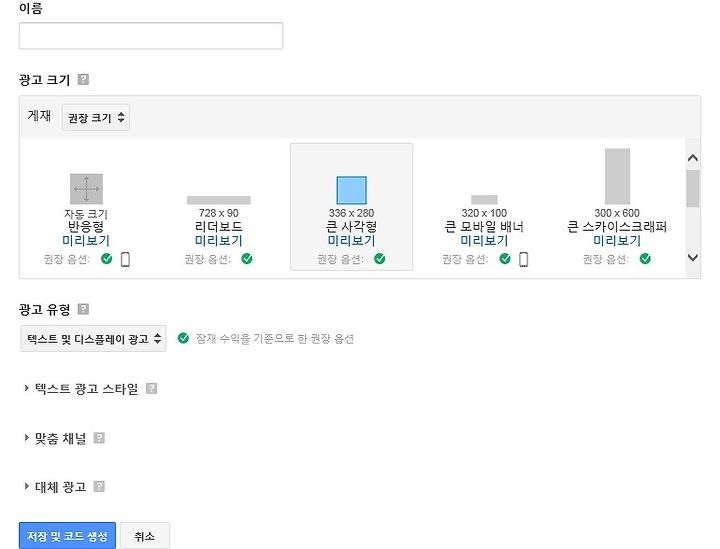Select the 300 x 600 큰 스카이스크래퍼 thumbnail

click(x=617, y=176)
